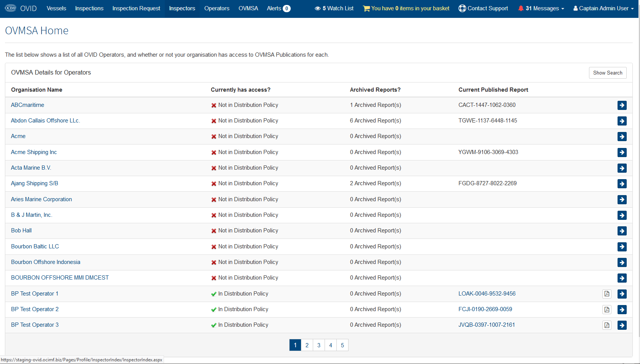The height and width of the screenshot is (364, 640).
Task: Open the Operators menu item
Action: tap(217, 8)
